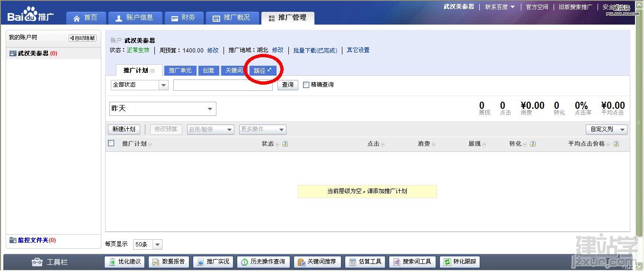Open the 更多操作 dropdown
The width and height of the screenshot is (644, 271).
(263, 129)
